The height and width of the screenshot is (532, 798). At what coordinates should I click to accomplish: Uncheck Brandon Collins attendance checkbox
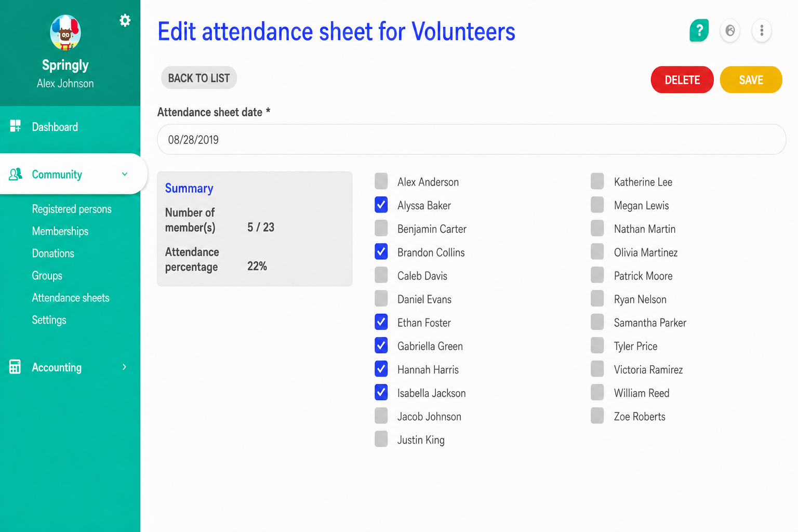coord(381,251)
